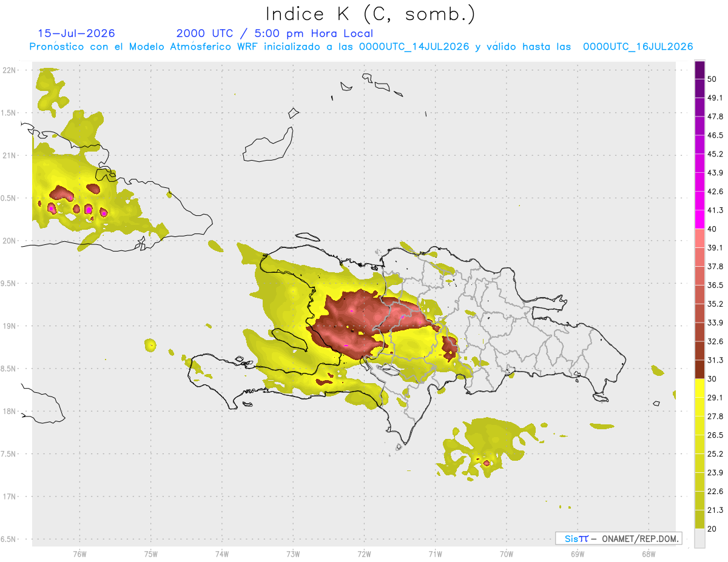This screenshot has height=562, width=728.
Task: Click the "47.8" color scale value
Action: 715,117
